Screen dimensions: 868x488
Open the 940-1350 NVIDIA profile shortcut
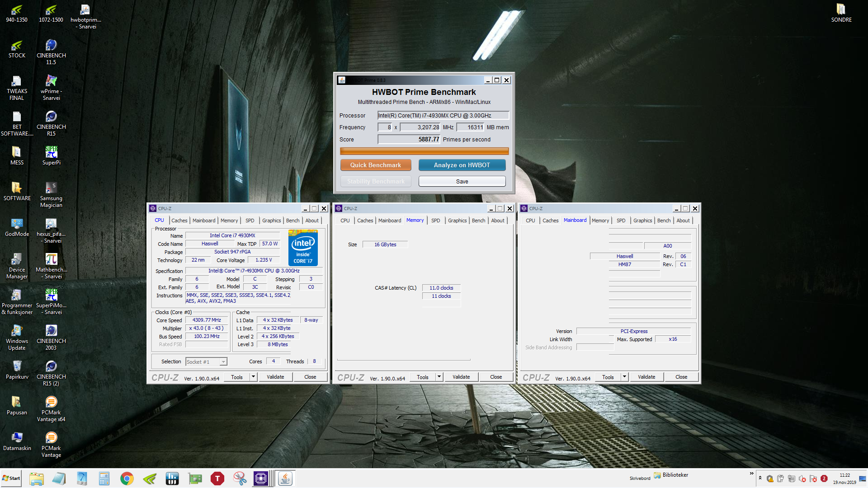pos(17,14)
